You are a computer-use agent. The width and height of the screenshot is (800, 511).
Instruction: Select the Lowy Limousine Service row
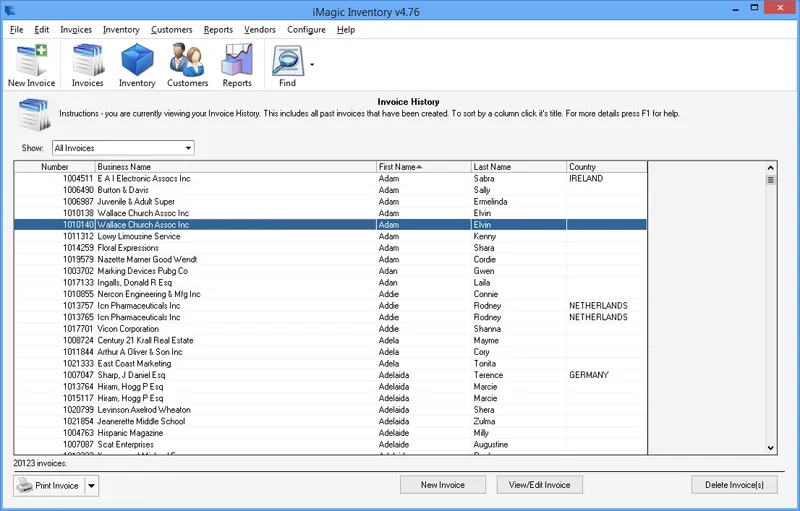pos(331,236)
